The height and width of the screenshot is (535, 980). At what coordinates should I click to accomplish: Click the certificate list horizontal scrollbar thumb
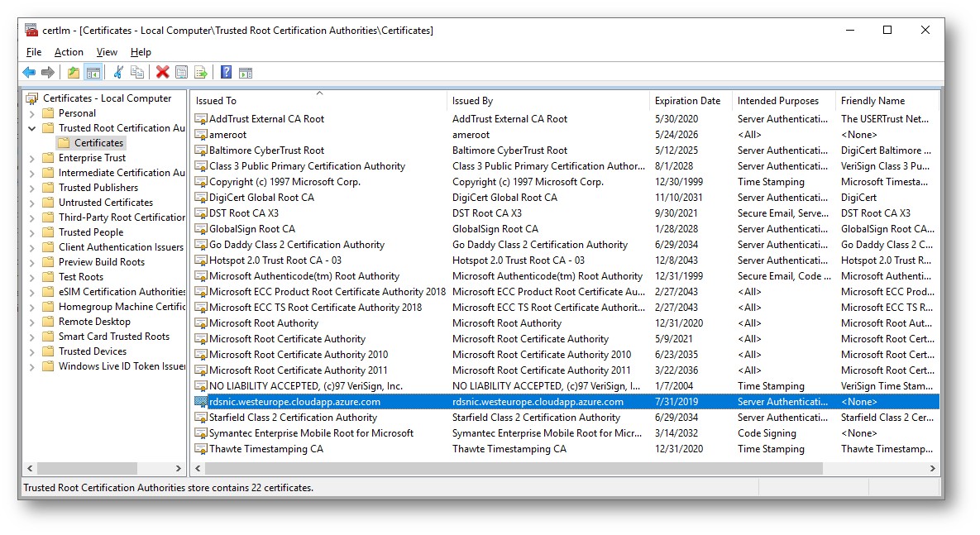pyautogui.click(x=514, y=468)
